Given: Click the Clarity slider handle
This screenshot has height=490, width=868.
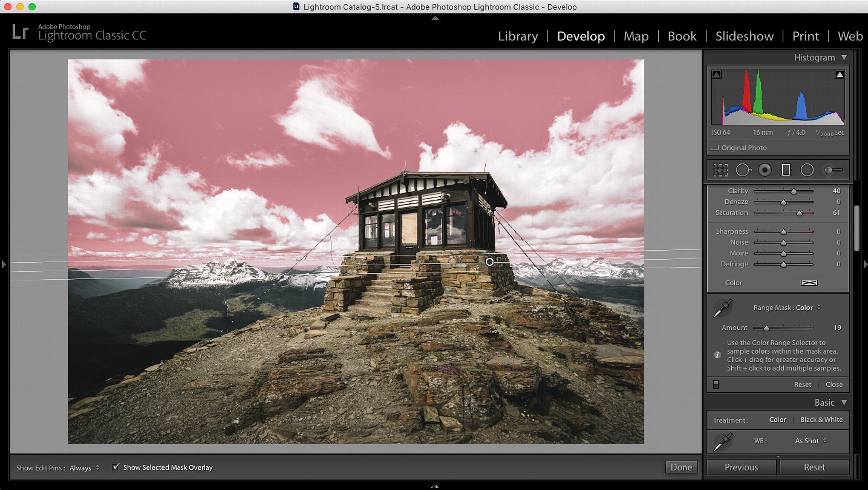Looking at the screenshot, I should tap(794, 191).
